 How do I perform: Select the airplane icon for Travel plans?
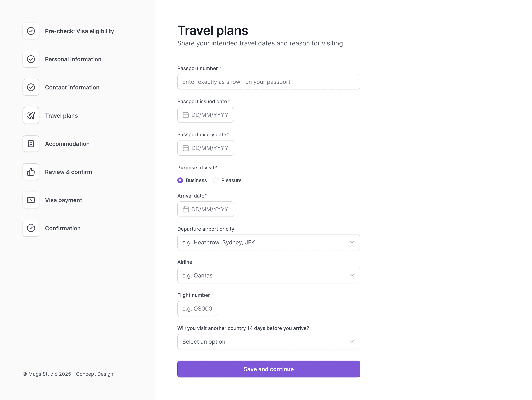(31, 115)
